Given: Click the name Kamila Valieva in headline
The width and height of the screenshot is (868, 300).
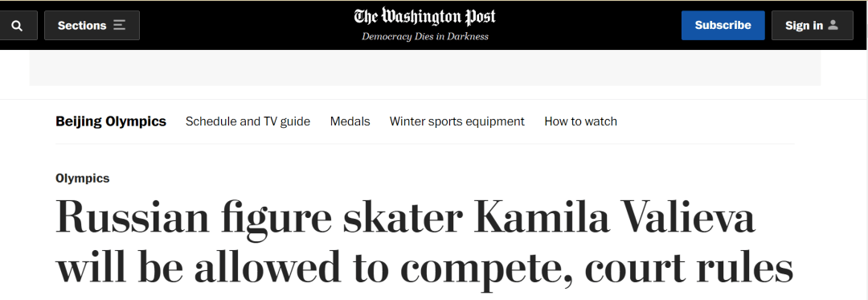Looking at the screenshot, I should click(615, 217).
